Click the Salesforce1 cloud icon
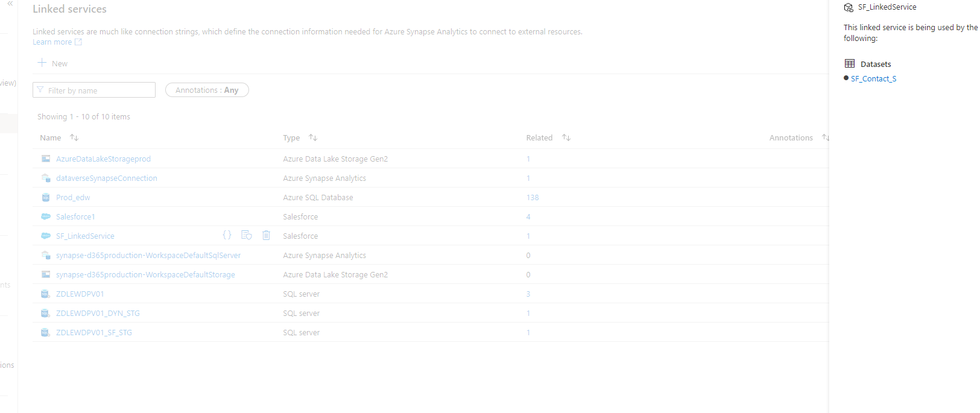 [45, 216]
